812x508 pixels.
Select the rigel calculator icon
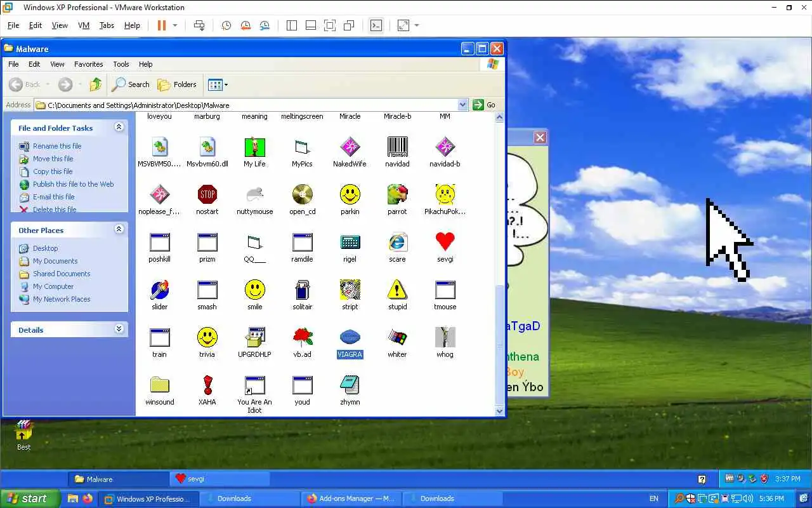pyautogui.click(x=350, y=242)
